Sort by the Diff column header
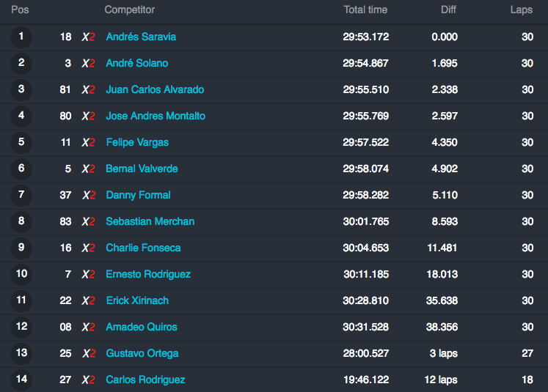Viewport: 548px width, 392px height. (x=448, y=10)
